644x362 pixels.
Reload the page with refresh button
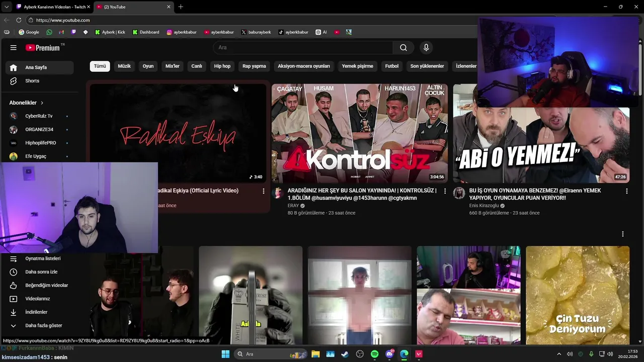[19, 20]
